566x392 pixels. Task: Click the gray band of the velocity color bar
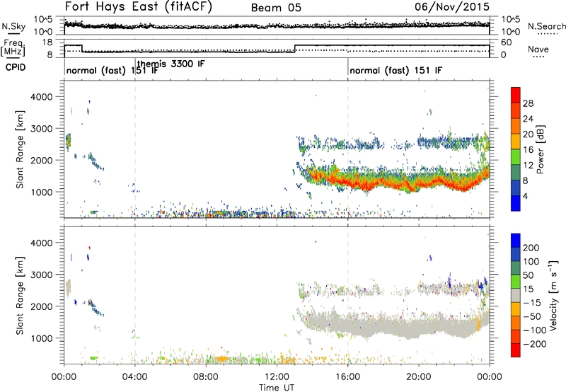point(516,296)
